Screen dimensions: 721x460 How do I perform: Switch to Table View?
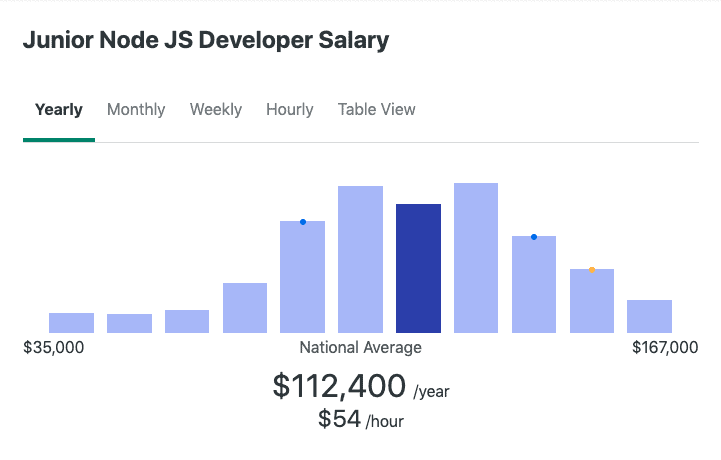coord(377,110)
